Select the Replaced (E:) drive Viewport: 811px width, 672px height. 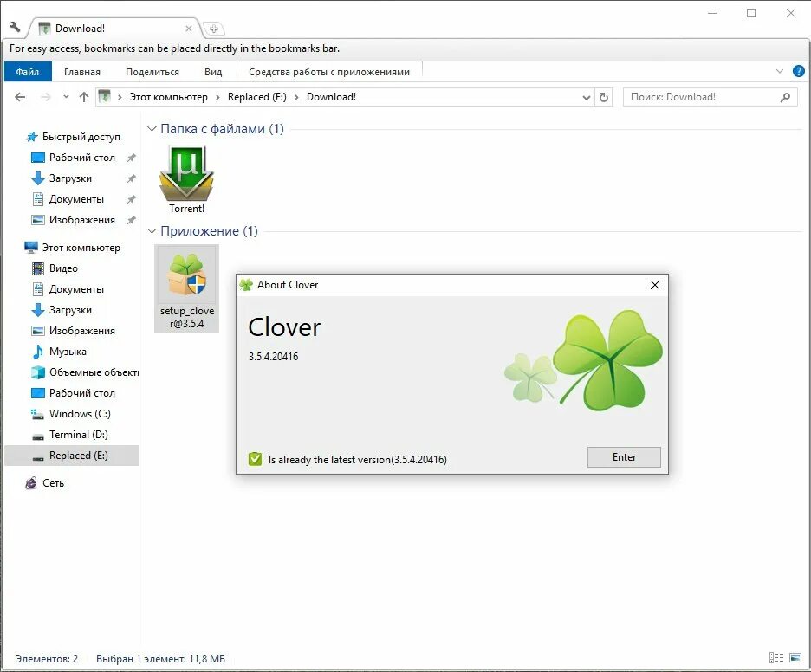(71, 456)
